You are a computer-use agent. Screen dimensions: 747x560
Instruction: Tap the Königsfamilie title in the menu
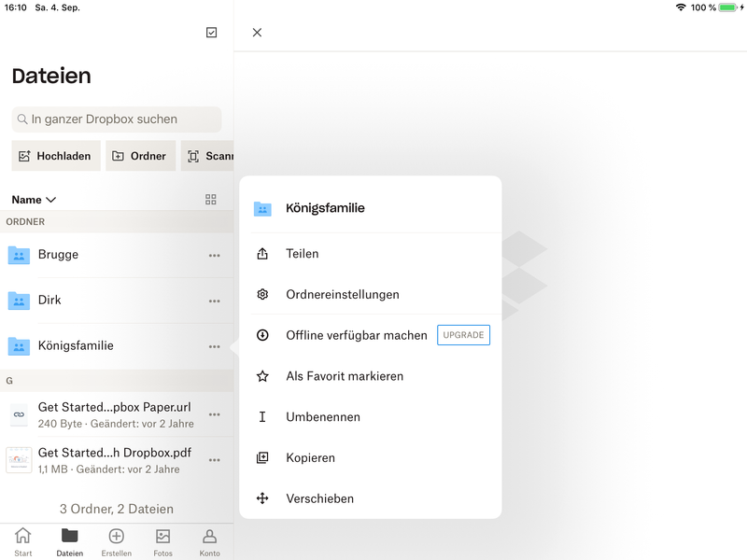coord(325,208)
